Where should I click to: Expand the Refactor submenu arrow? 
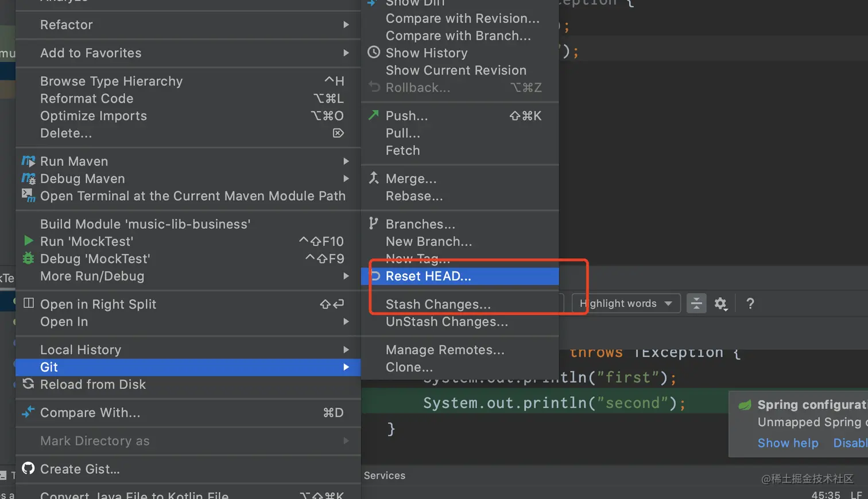[x=346, y=25]
